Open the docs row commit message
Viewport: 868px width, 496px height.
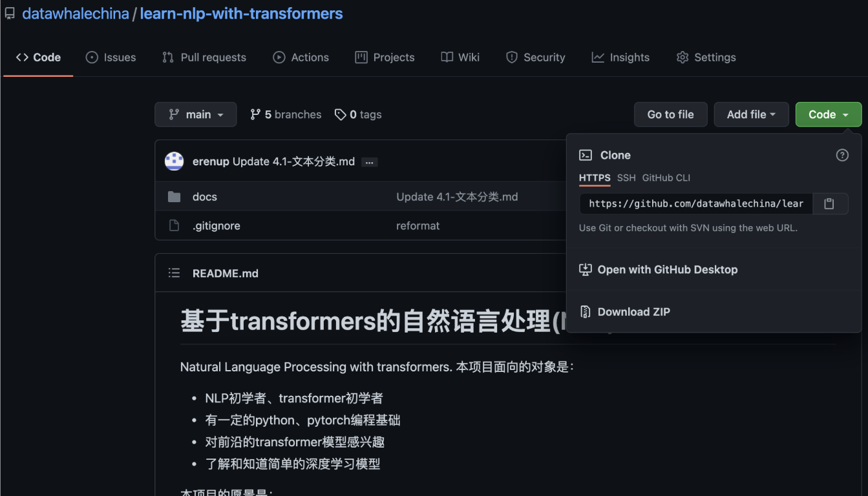click(x=457, y=197)
